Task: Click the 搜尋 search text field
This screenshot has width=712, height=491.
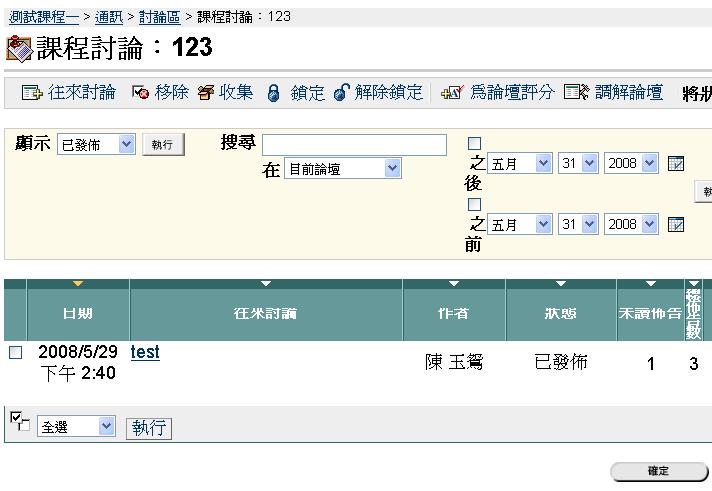Action: coord(354,145)
